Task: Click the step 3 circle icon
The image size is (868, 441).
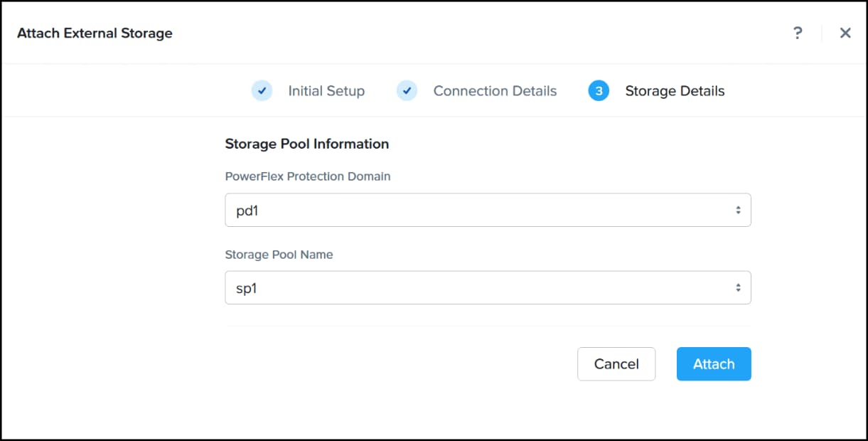Action: pyautogui.click(x=599, y=91)
